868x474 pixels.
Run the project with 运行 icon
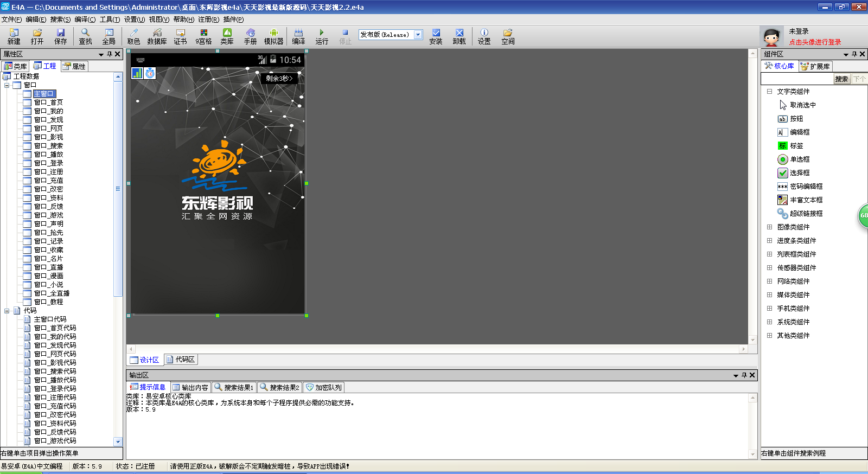[x=322, y=36]
